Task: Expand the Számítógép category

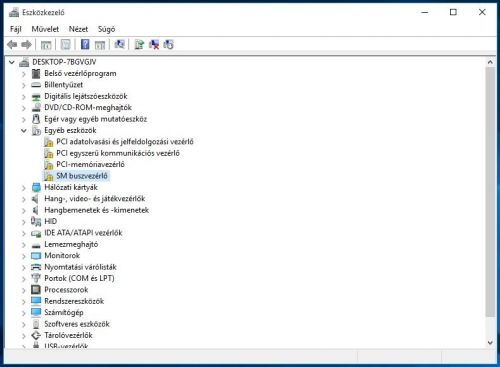Action: pyautogui.click(x=24, y=313)
